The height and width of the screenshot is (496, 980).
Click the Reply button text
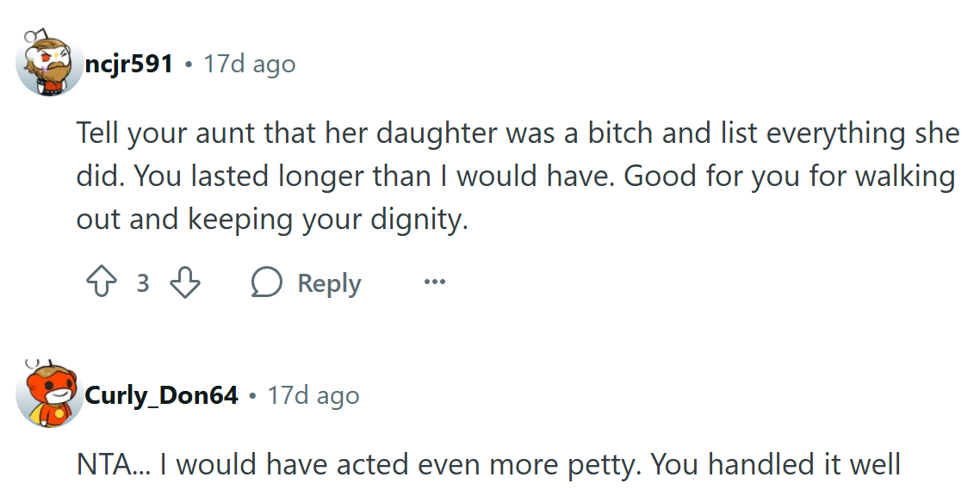tap(329, 283)
